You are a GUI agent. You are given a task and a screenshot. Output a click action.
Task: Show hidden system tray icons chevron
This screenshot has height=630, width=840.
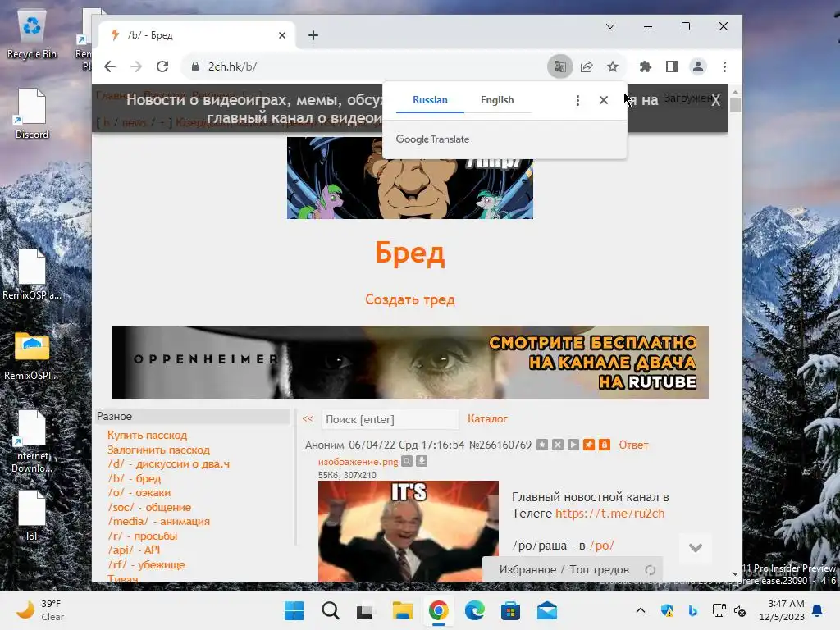tap(640, 610)
